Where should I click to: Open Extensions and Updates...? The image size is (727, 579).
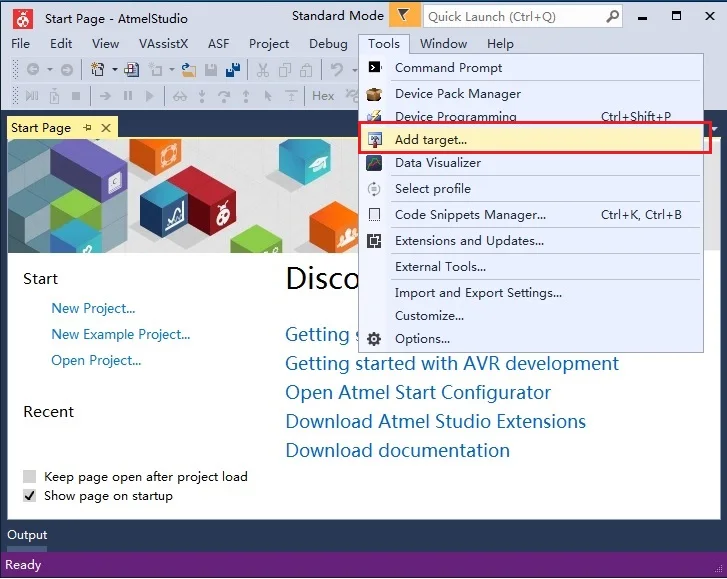coord(532,241)
